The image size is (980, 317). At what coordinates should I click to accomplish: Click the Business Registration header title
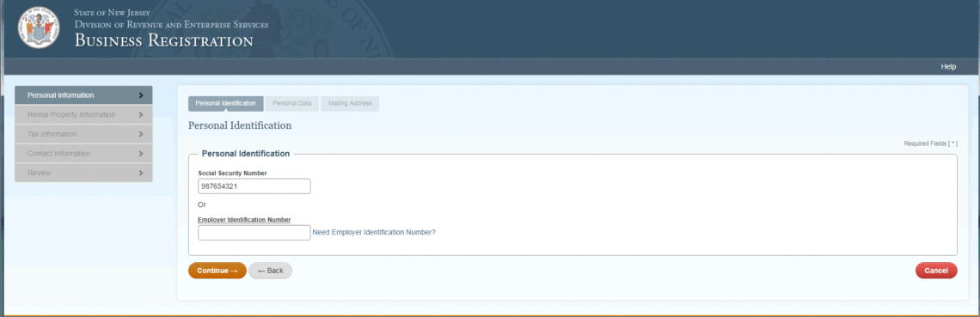(163, 41)
